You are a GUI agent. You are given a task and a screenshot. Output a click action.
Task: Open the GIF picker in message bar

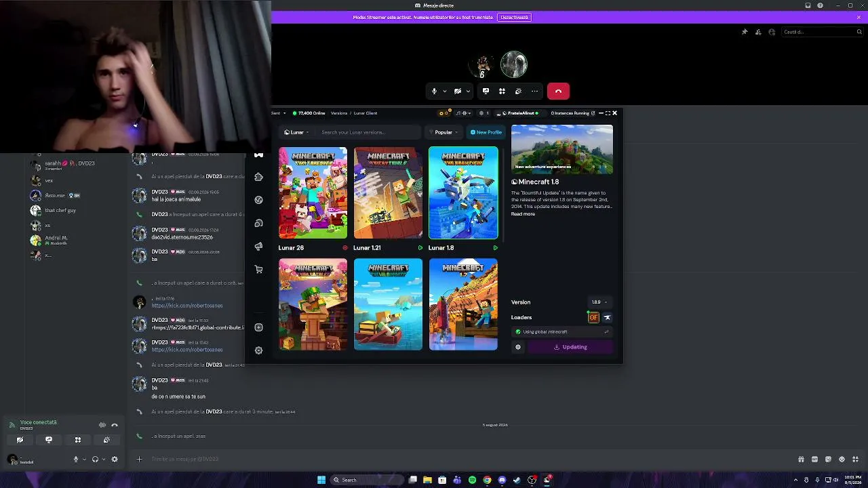point(814,459)
